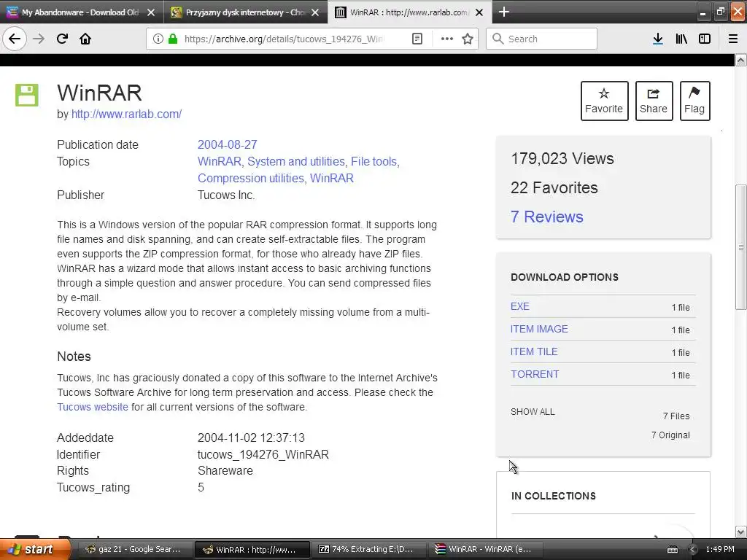Toggle the sidebar icon in toolbar
Image resolution: width=747 pixels, height=560 pixels.
coord(705,39)
